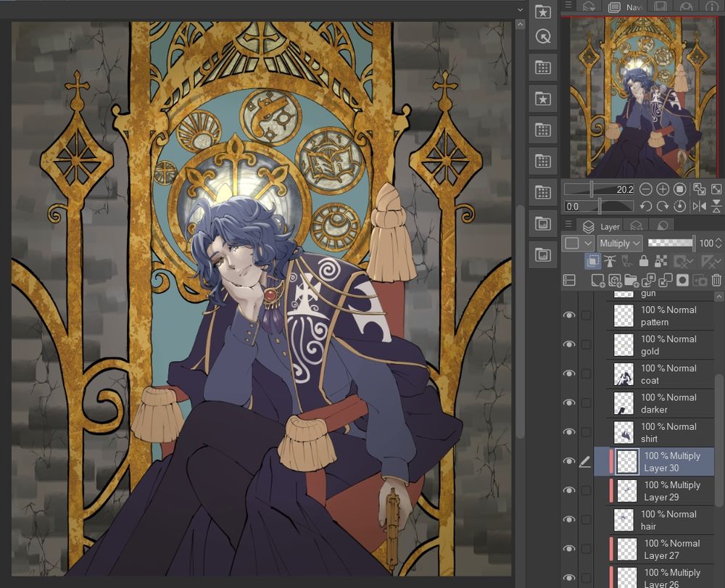Click the Fit to screen icon
Viewport: 725px width, 588px height.
pyautogui.click(x=716, y=189)
